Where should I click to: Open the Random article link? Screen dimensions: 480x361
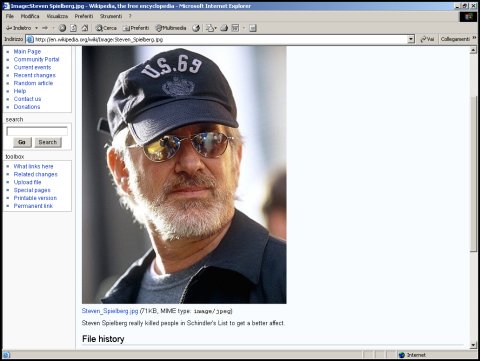click(33, 83)
